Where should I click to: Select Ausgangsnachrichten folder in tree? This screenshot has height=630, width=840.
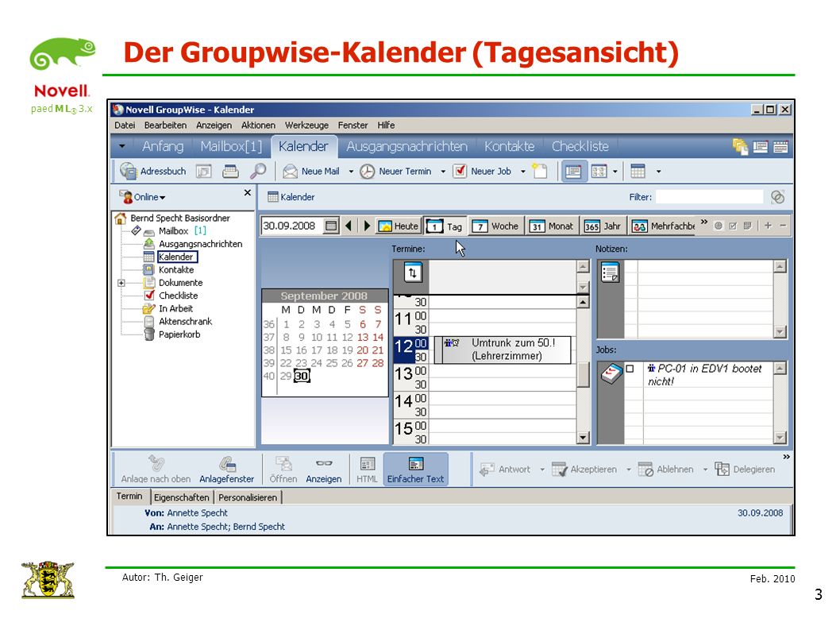[200, 244]
